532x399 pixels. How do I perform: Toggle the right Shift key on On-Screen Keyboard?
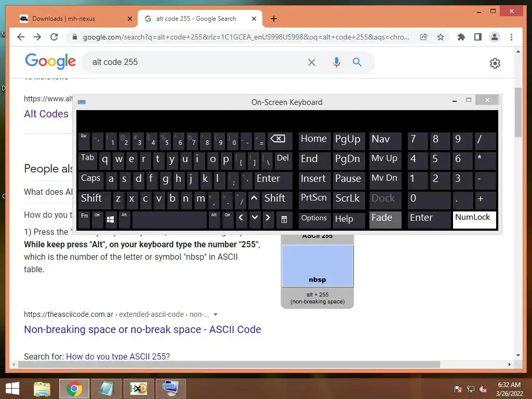click(276, 200)
